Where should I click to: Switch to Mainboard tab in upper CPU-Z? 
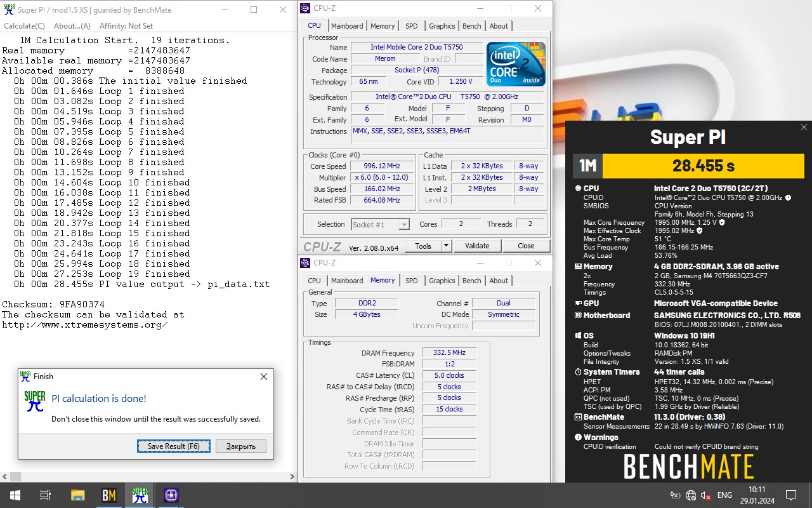tap(347, 26)
